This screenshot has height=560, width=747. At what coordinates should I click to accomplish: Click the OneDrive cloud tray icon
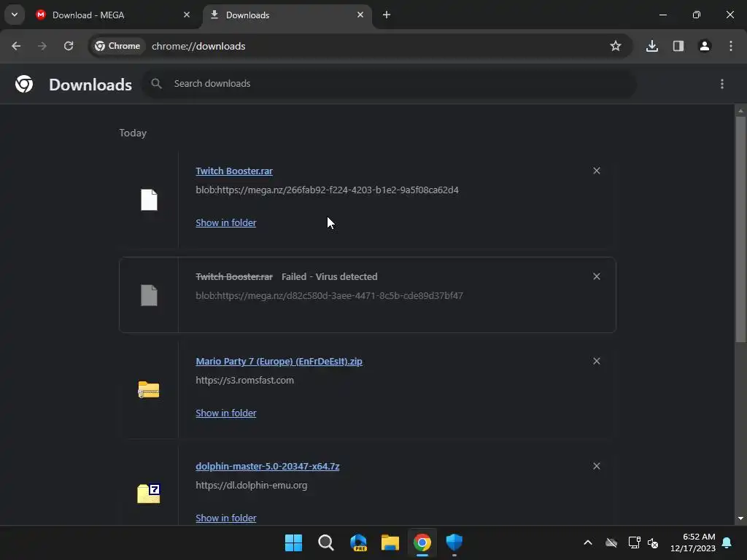click(611, 542)
